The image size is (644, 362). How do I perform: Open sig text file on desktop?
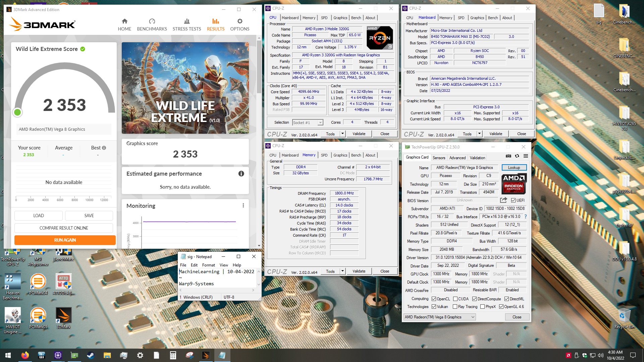(599, 14)
